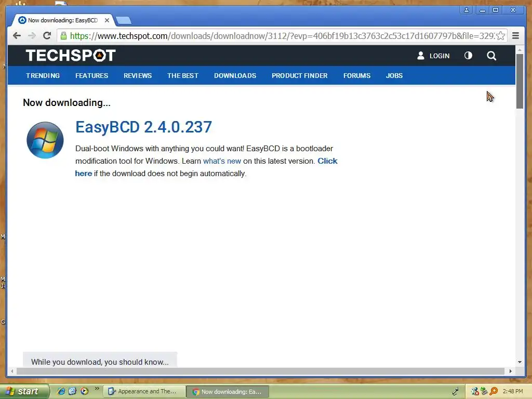Click the second Quick Launch icon
The width and height of the screenshot is (532, 399).
click(73, 391)
